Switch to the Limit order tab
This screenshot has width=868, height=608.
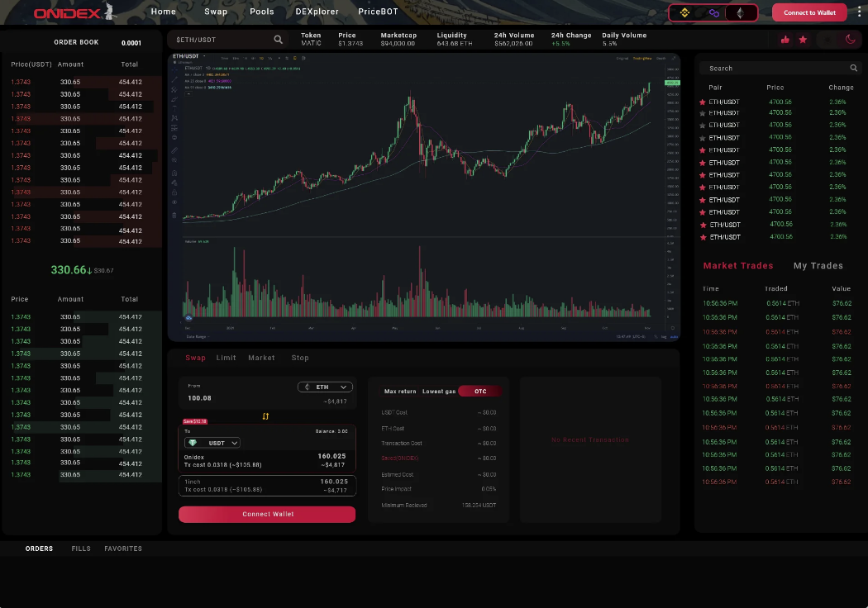pos(226,358)
